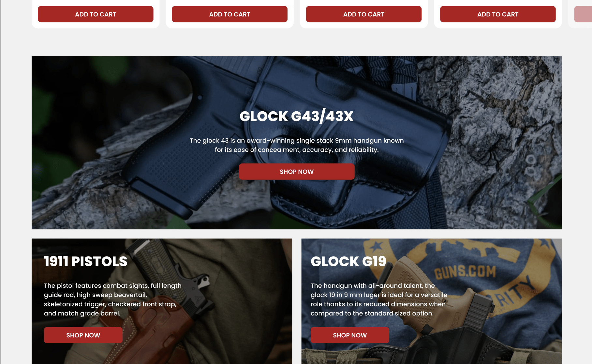This screenshot has width=592, height=364.
Task: Select the GLOCK G43/43X heading
Action: pos(297,116)
